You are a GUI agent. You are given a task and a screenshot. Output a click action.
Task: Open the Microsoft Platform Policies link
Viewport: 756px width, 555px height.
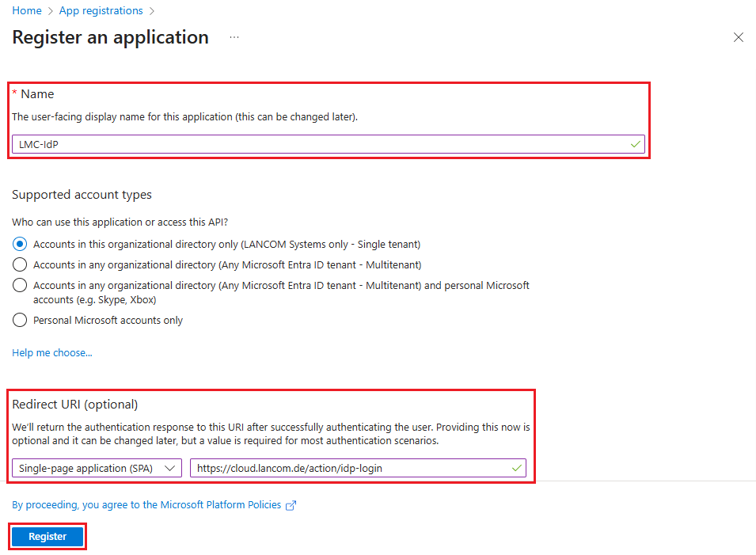(146, 505)
